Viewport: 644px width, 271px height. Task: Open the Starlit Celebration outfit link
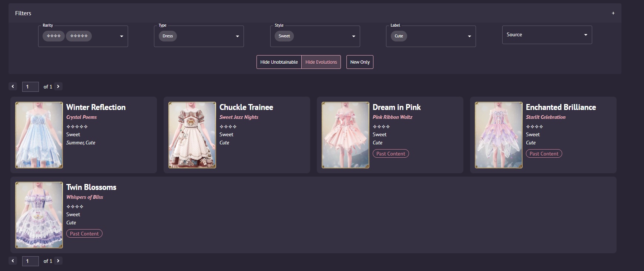click(546, 117)
